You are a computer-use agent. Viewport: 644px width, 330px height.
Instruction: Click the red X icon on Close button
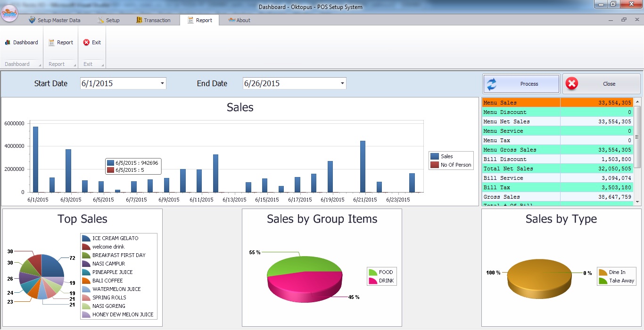[x=571, y=83]
